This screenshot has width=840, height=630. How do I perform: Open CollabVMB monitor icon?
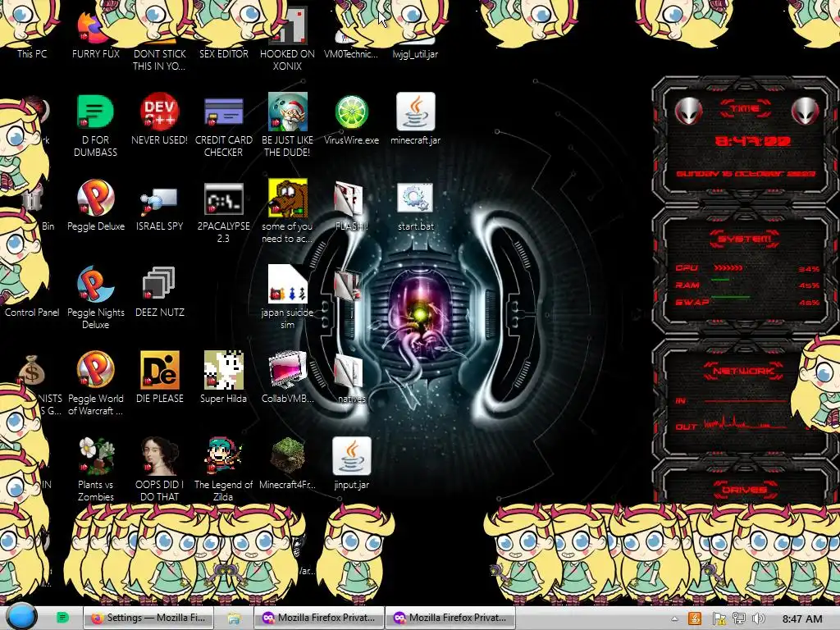click(288, 370)
